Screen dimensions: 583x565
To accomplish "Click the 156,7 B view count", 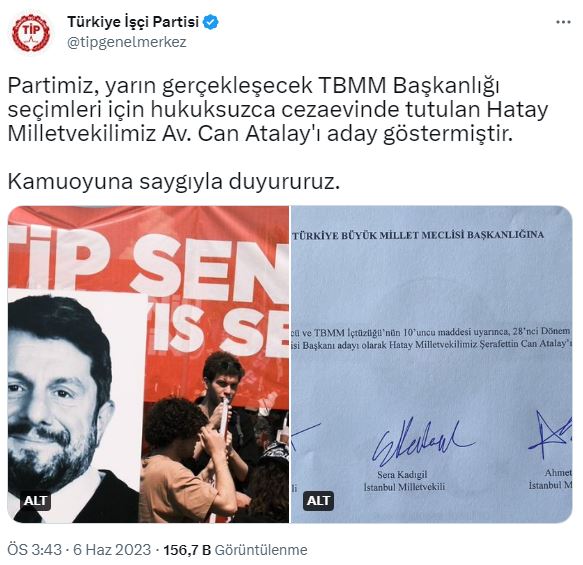I will coord(187,550).
